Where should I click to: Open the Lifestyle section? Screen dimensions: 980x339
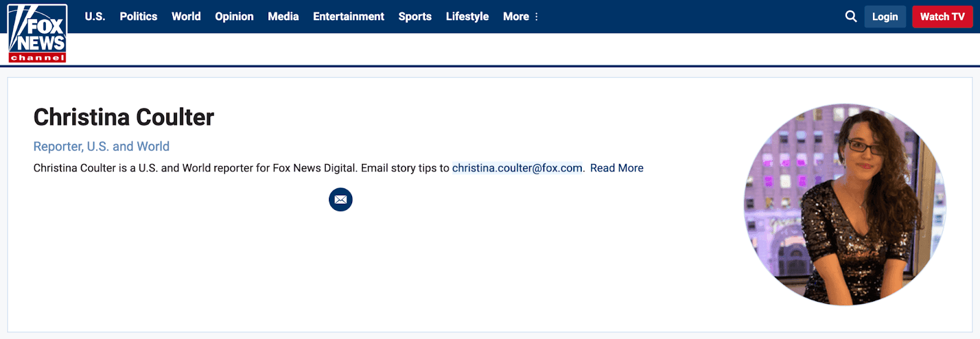pos(467,17)
